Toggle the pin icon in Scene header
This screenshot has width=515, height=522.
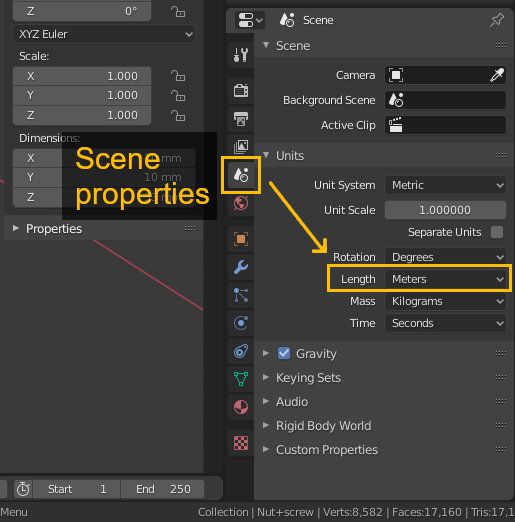click(497, 20)
